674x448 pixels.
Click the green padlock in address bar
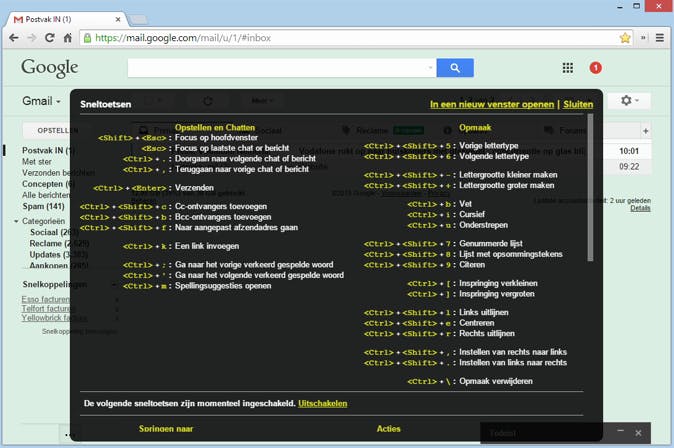[x=87, y=38]
